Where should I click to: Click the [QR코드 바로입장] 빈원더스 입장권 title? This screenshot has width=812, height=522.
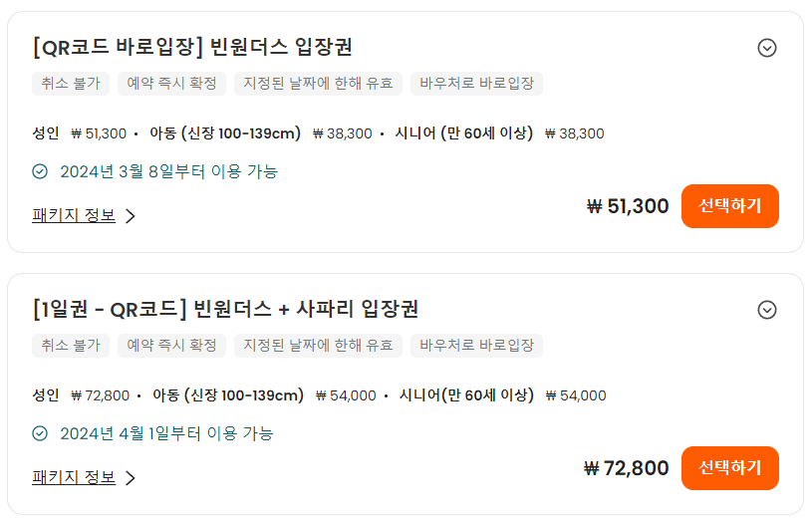(192, 47)
